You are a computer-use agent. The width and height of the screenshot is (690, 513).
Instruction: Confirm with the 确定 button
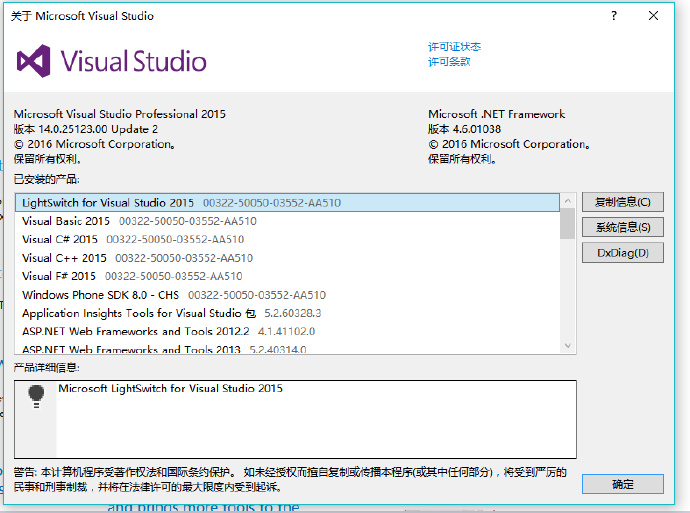pyautogui.click(x=622, y=484)
